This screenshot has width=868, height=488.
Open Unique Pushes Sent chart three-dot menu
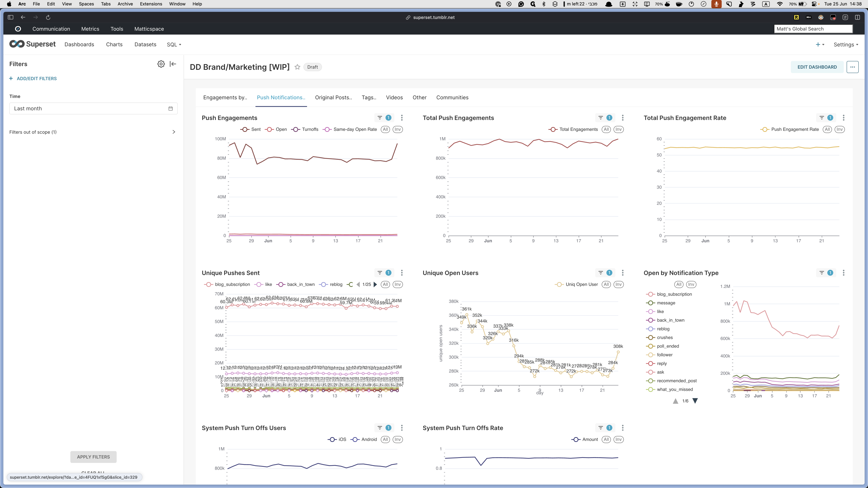click(x=402, y=273)
